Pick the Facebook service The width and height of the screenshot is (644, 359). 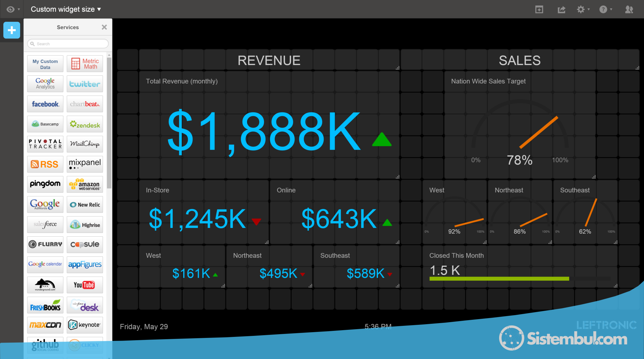pos(45,104)
